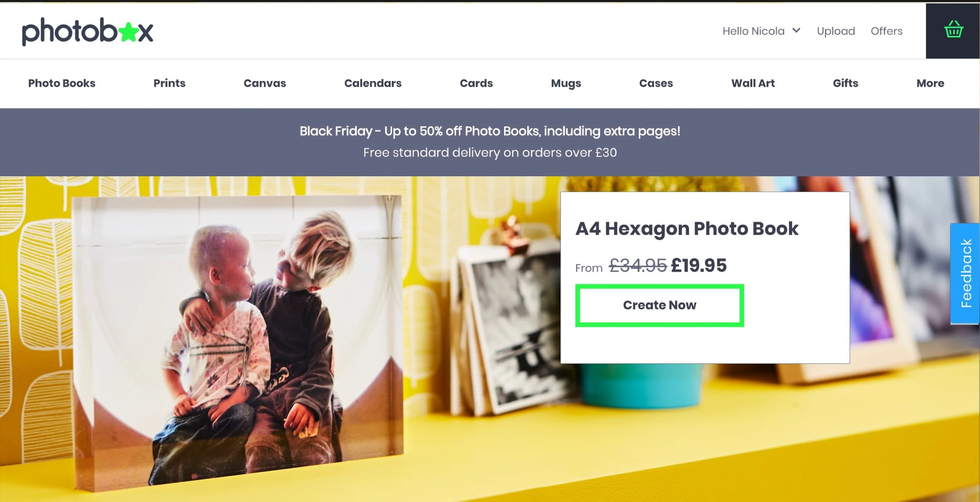
Task: Expand the More menu
Action: 930,83
